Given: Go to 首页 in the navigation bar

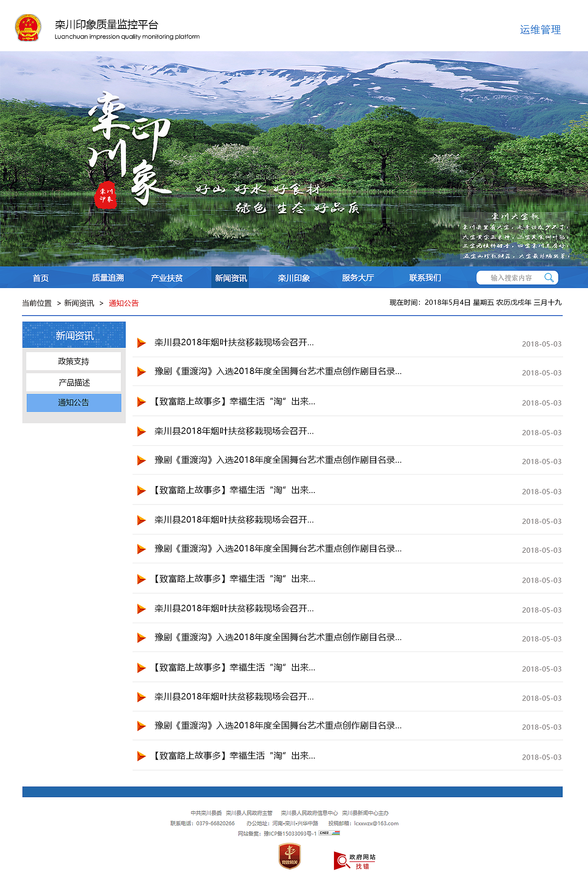Looking at the screenshot, I should [x=40, y=278].
